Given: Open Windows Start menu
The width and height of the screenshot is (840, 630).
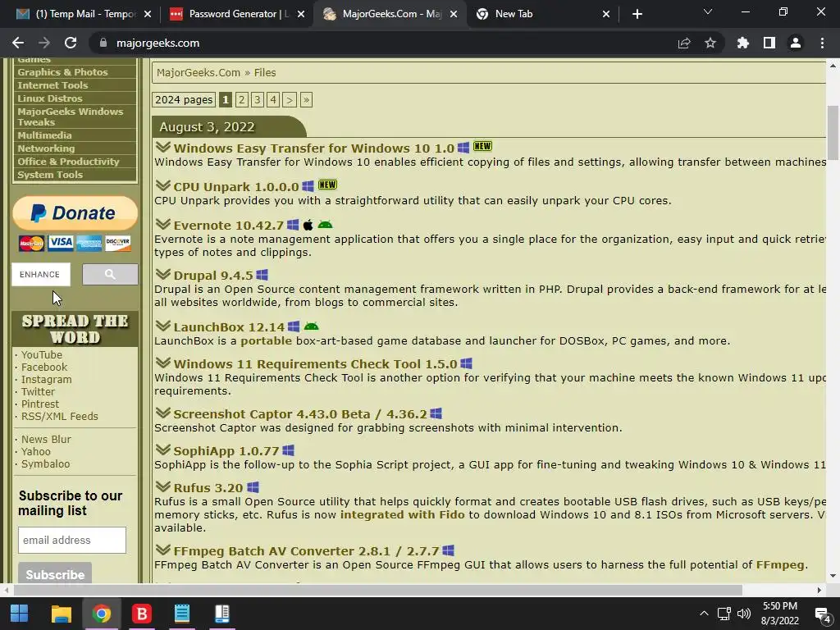Looking at the screenshot, I should click(x=20, y=614).
